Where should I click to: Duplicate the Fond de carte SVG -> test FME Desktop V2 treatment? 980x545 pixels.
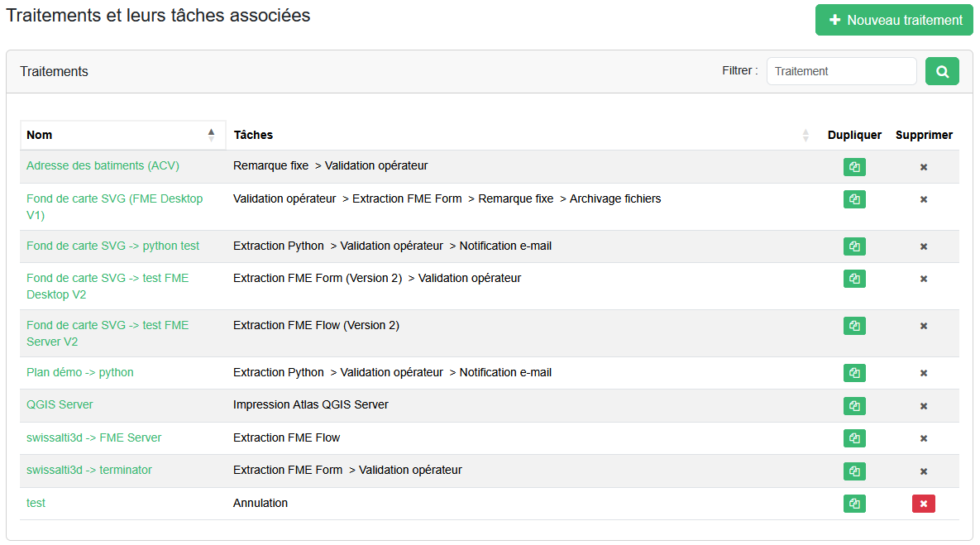click(x=854, y=278)
